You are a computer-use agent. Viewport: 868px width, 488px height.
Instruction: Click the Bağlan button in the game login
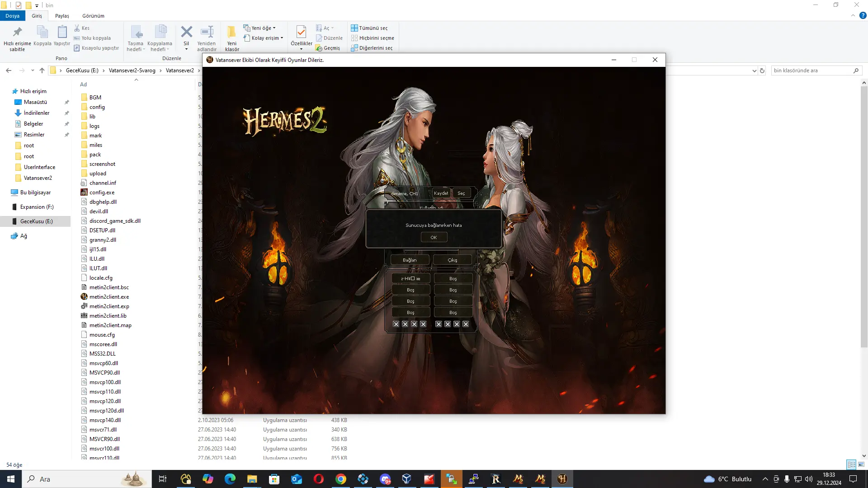410,260
